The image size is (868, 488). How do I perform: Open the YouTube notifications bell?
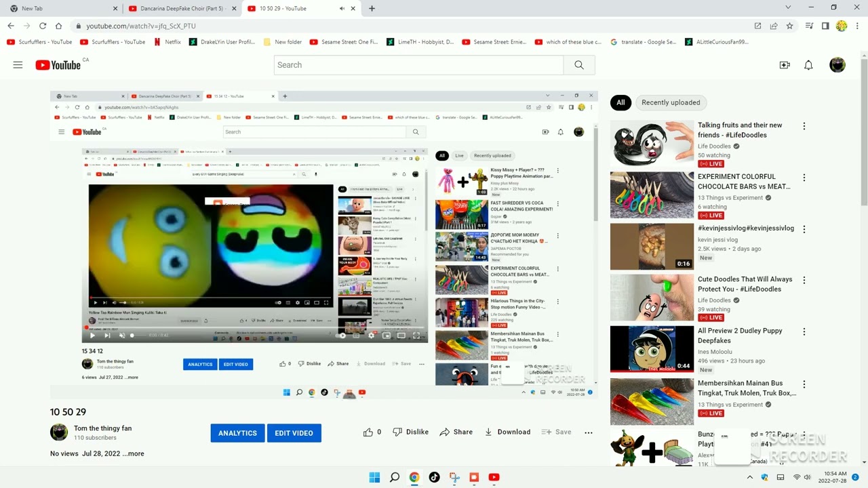(808, 65)
